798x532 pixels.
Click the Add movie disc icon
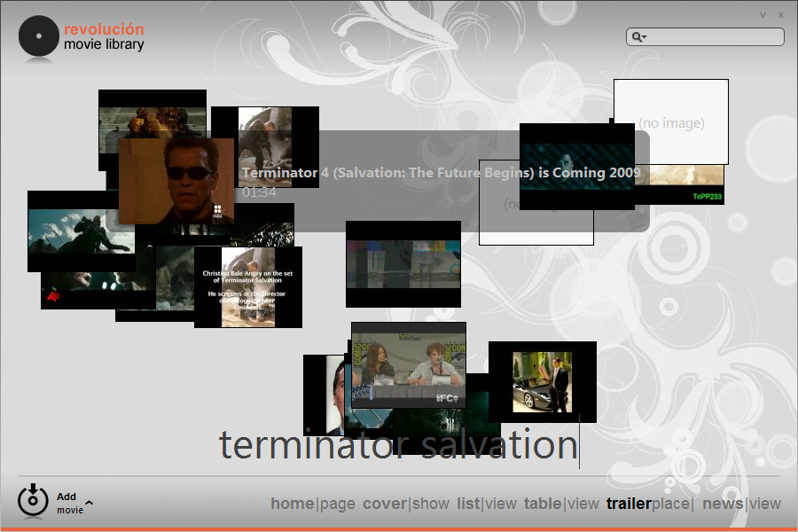coord(33,500)
